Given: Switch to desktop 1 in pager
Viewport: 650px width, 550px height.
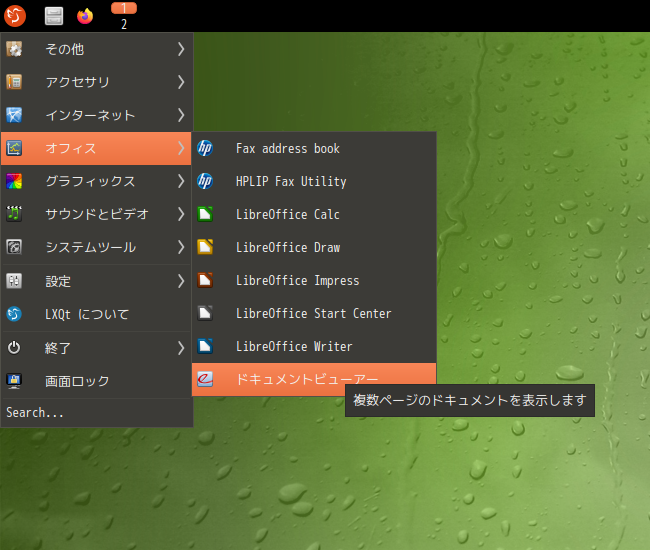Looking at the screenshot, I should click(124, 8).
